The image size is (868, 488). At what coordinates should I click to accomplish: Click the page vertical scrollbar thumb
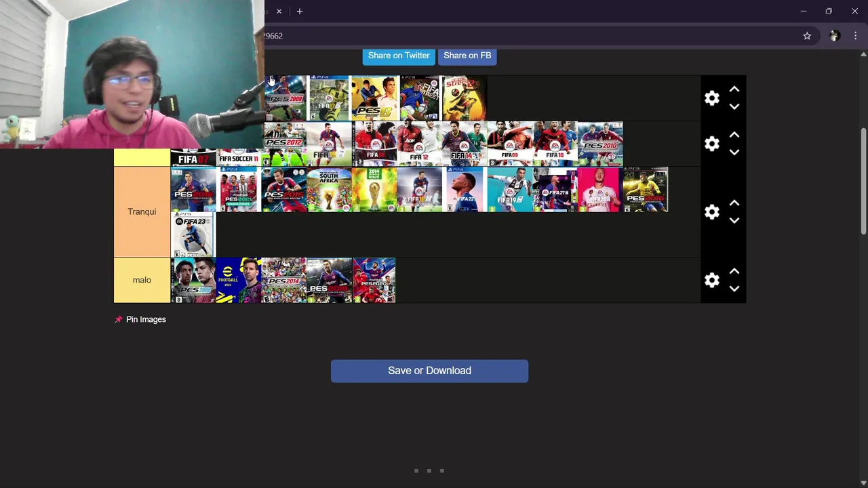click(x=863, y=182)
